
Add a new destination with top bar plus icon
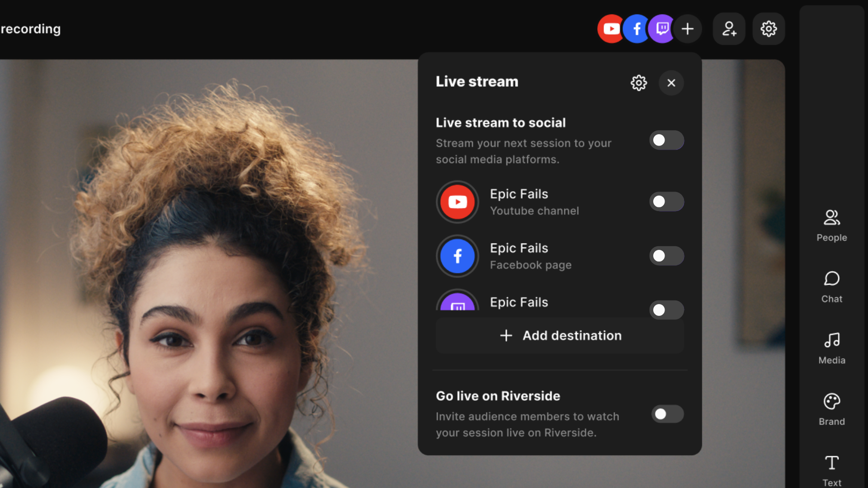688,29
